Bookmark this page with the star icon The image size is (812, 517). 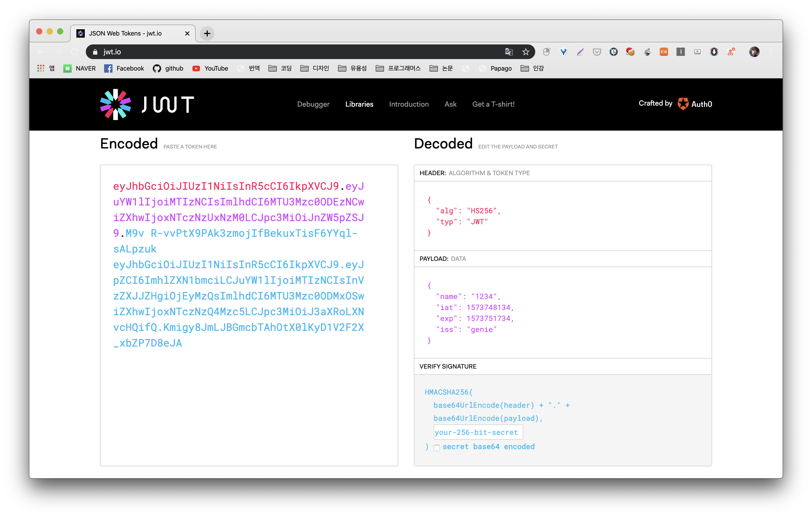(x=525, y=51)
